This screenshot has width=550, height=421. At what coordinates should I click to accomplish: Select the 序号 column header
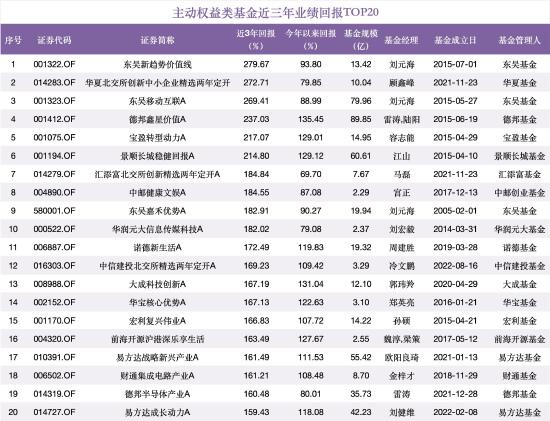pyautogui.click(x=13, y=40)
